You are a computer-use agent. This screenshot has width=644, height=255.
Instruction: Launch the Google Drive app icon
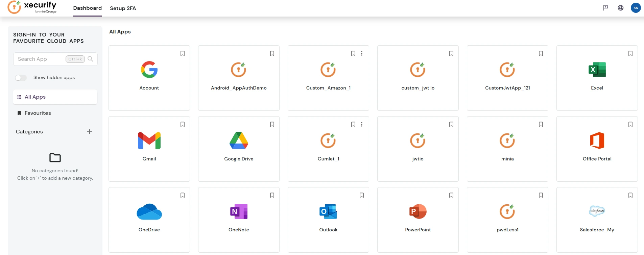[239, 141]
